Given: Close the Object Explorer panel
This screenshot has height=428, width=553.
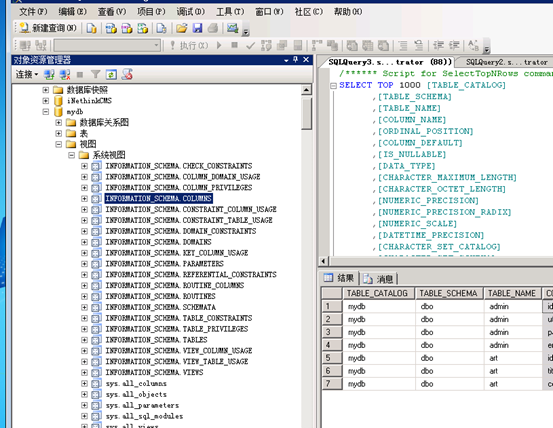Looking at the screenshot, I should click(x=306, y=60).
